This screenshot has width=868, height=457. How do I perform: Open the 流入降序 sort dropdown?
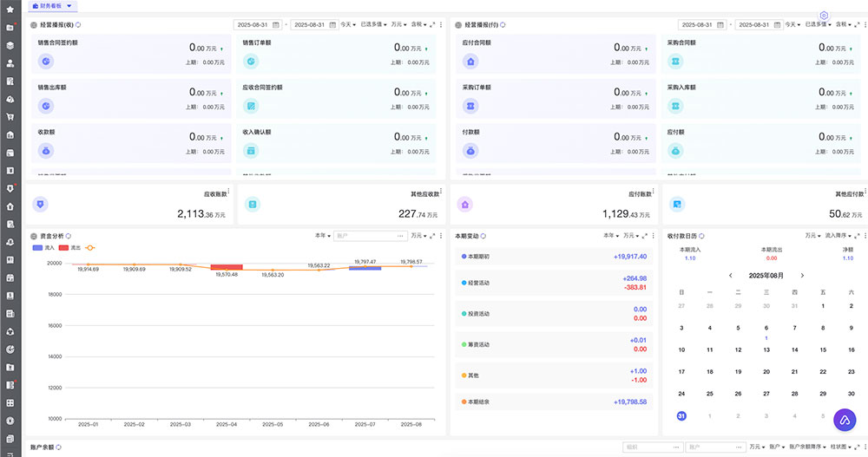tap(841, 236)
